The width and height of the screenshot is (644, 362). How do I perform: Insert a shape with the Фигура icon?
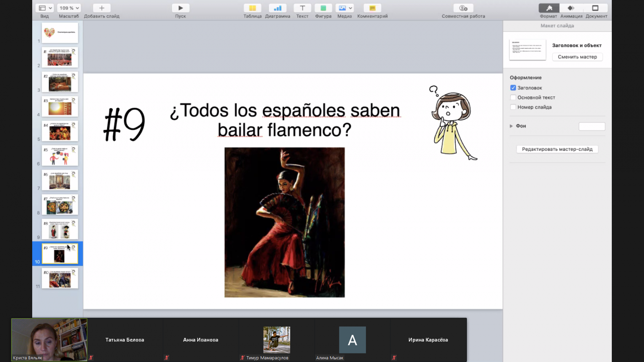pos(323,8)
